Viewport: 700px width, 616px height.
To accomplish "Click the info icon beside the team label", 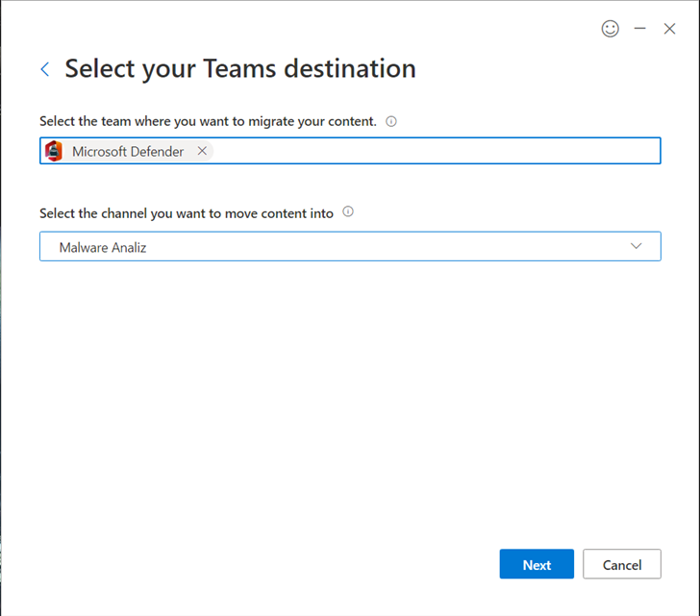I will point(391,121).
